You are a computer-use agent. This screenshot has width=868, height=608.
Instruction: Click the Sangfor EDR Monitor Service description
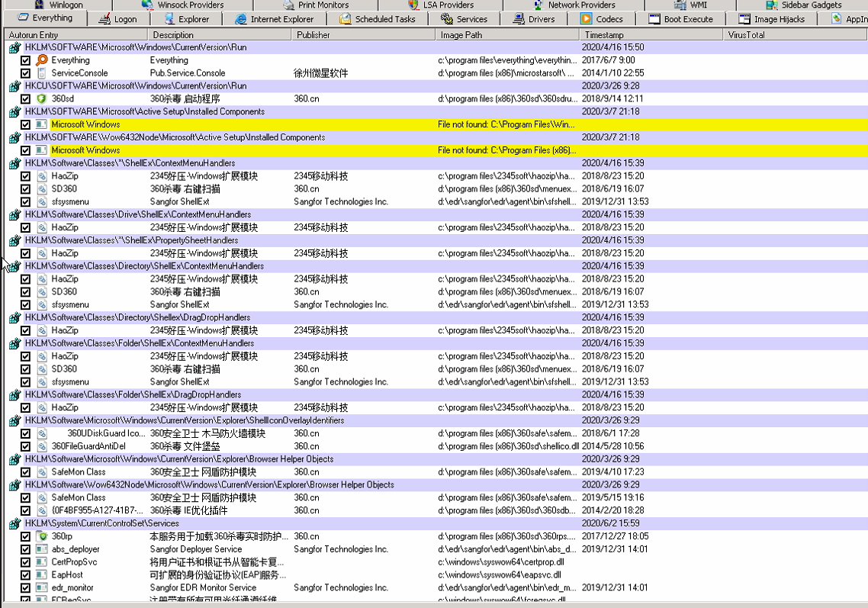(203, 588)
